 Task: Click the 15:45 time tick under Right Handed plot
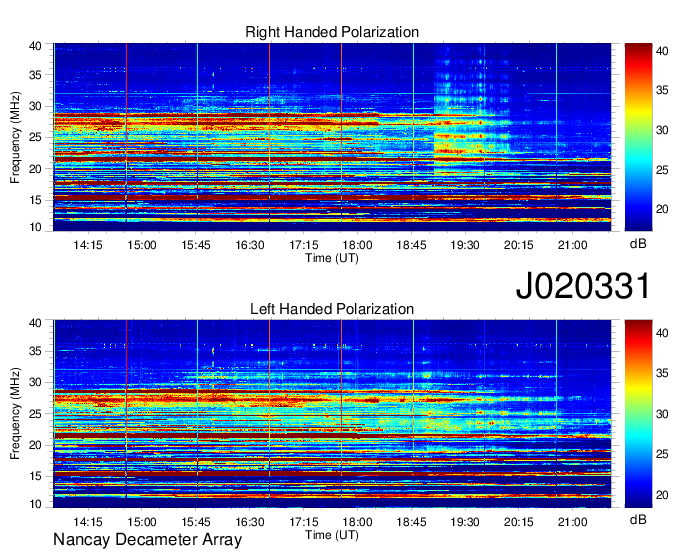[196, 245]
